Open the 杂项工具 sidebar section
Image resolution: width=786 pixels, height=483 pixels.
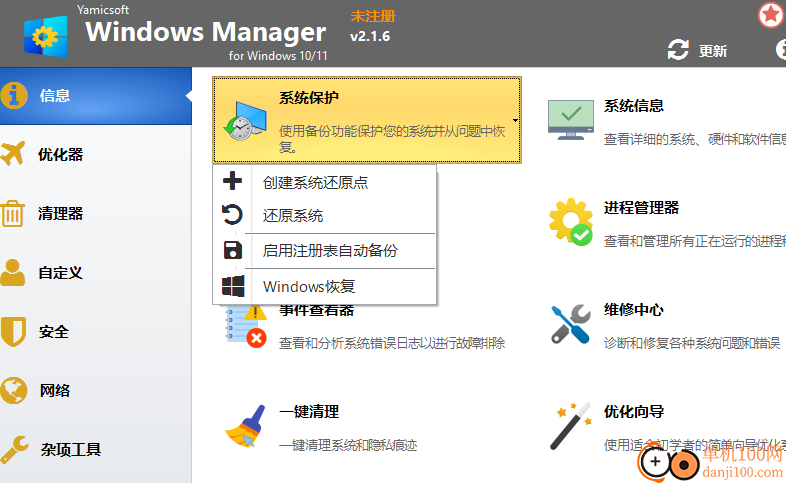click(96, 449)
